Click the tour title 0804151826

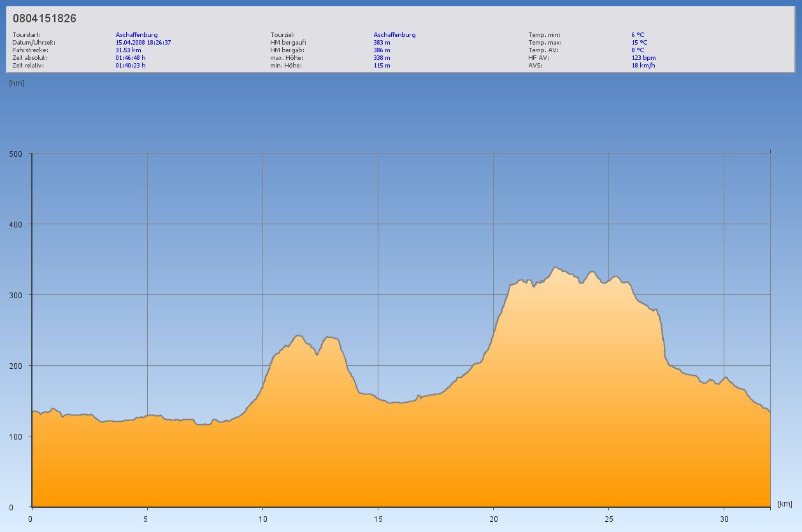point(45,18)
